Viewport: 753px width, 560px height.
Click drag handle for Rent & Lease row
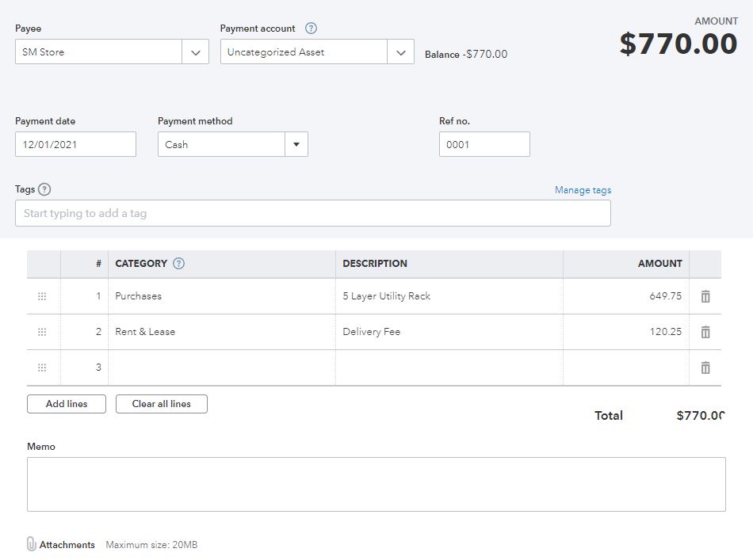(x=42, y=332)
